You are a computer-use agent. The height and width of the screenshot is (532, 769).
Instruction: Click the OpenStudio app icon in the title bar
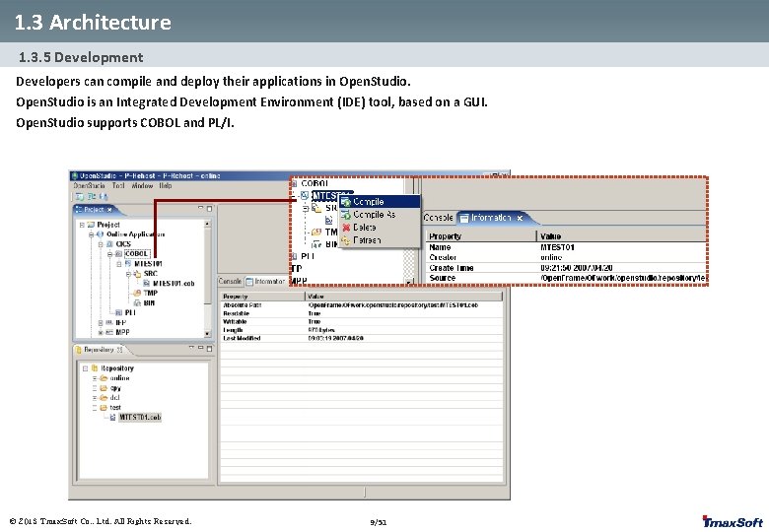coord(75,175)
